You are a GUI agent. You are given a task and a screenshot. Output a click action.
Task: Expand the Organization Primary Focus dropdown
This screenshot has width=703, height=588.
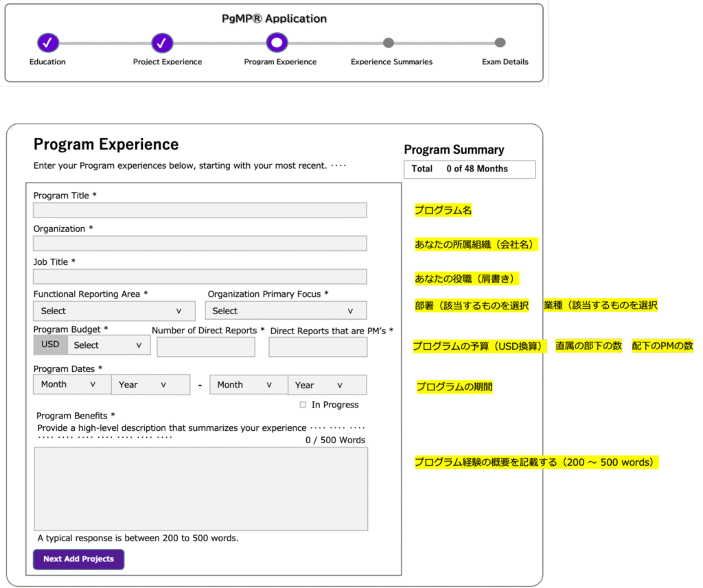point(286,311)
